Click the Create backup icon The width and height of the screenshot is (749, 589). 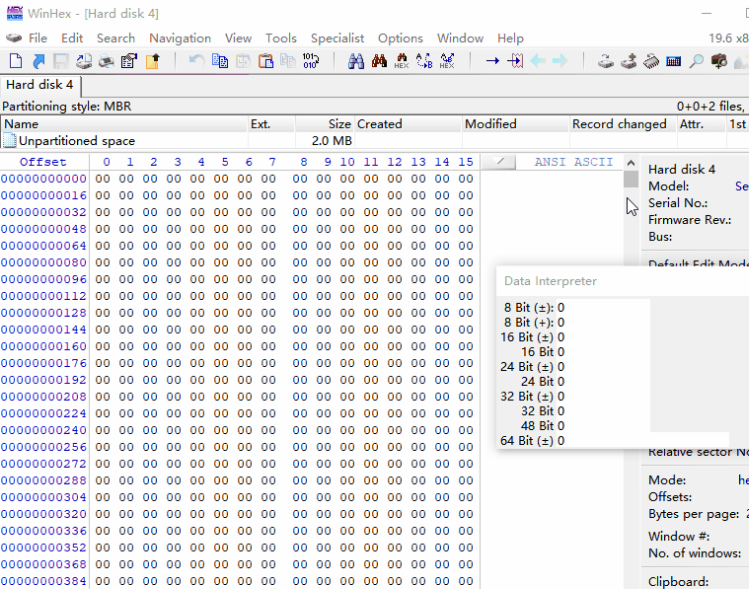click(84, 61)
